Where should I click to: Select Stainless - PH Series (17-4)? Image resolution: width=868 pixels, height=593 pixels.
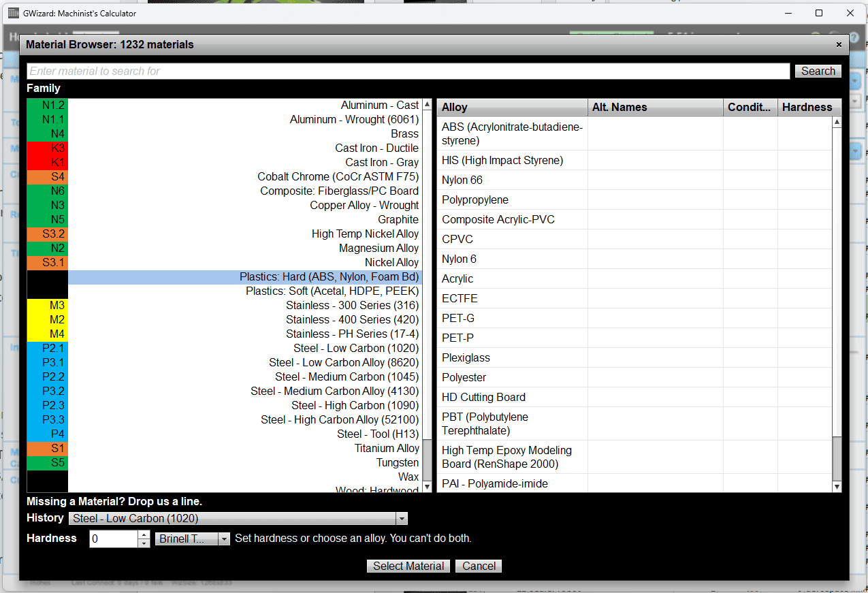[225, 334]
